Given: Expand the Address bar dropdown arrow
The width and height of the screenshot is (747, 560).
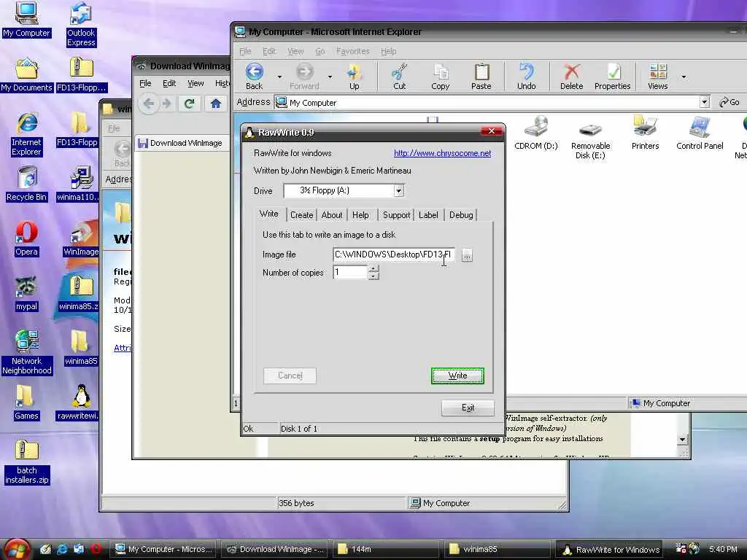Looking at the screenshot, I should (x=704, y=102).
